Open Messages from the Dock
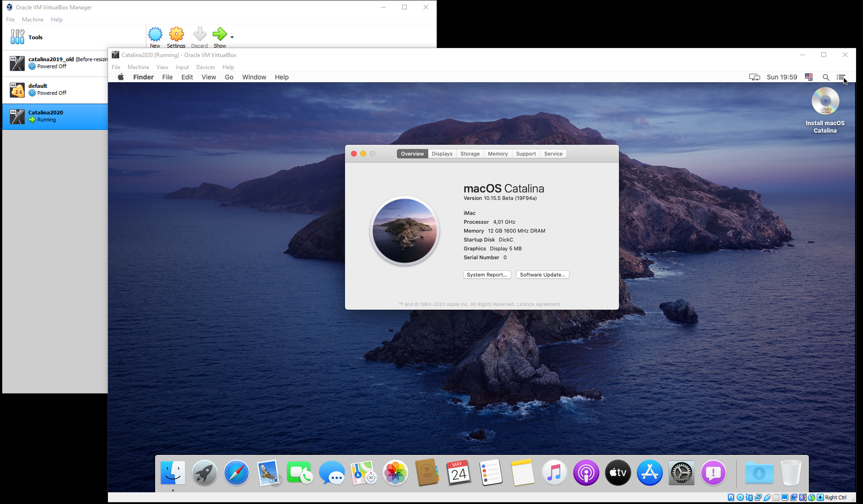Screen dimensions: 863x504 (332, 473)
